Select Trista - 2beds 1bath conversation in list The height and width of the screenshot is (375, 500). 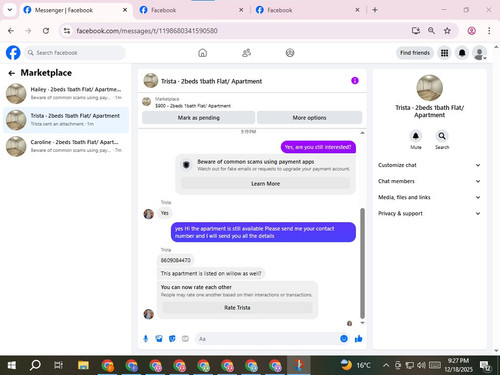[66, 120]
